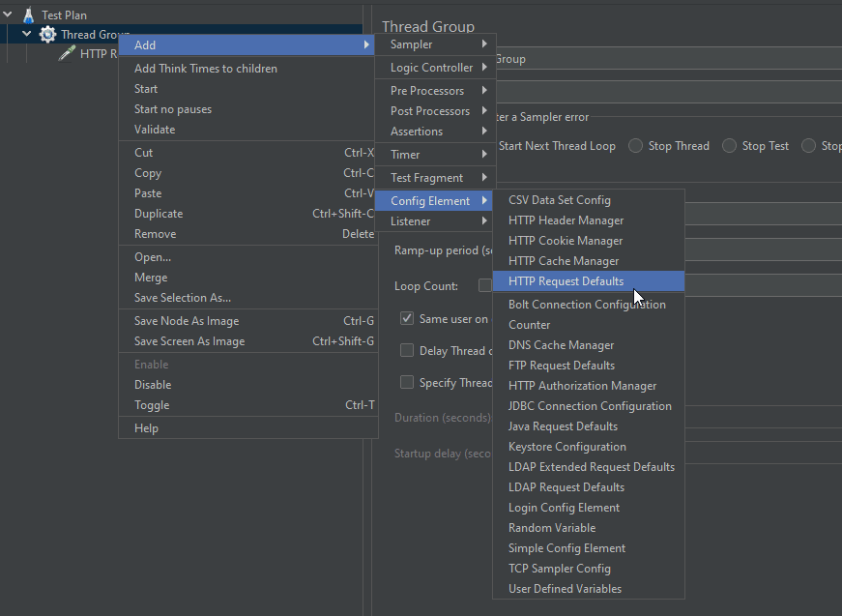Choose DNS Cache Manager
Image resolution: width=842 pixels, height=616 pixels.
[x=589, y=345]
